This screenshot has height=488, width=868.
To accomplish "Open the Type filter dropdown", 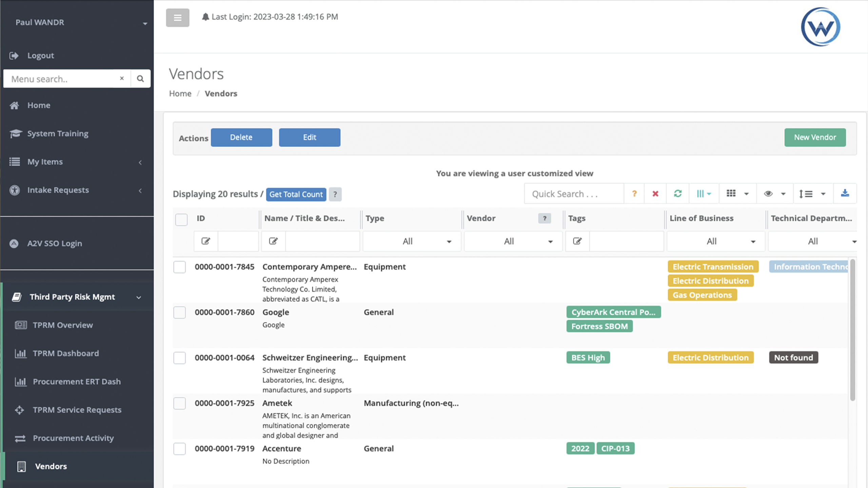I will tap(412, 241).
